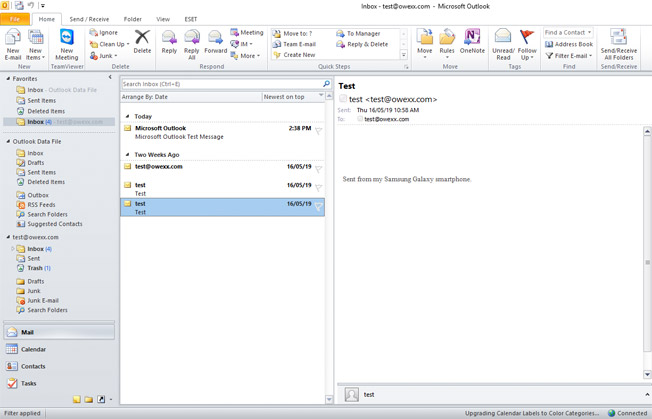
Task: Open the test@owexx.com message from 16/05/19
Action: coord(222,170)
